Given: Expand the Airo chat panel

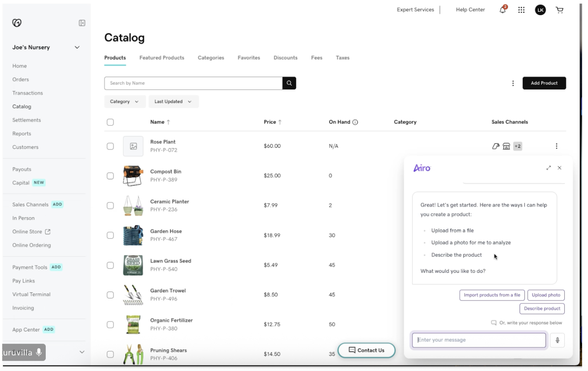Looking at the screenshot, I should point(548,168).
